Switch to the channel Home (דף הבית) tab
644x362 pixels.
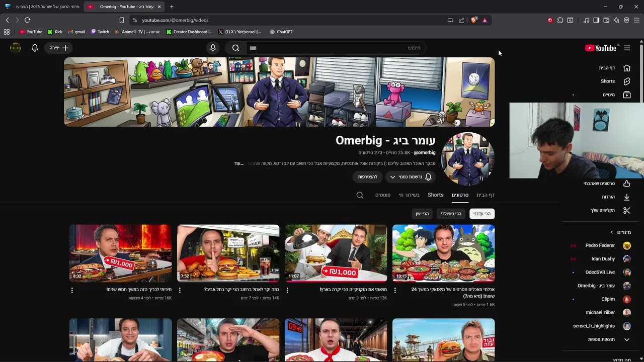click(486, 195)
